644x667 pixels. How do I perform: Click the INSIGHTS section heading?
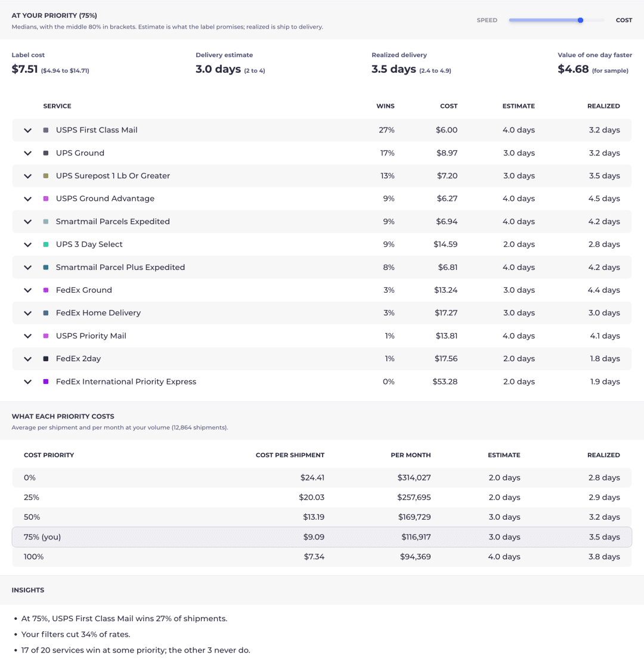[x=28, y=591]
